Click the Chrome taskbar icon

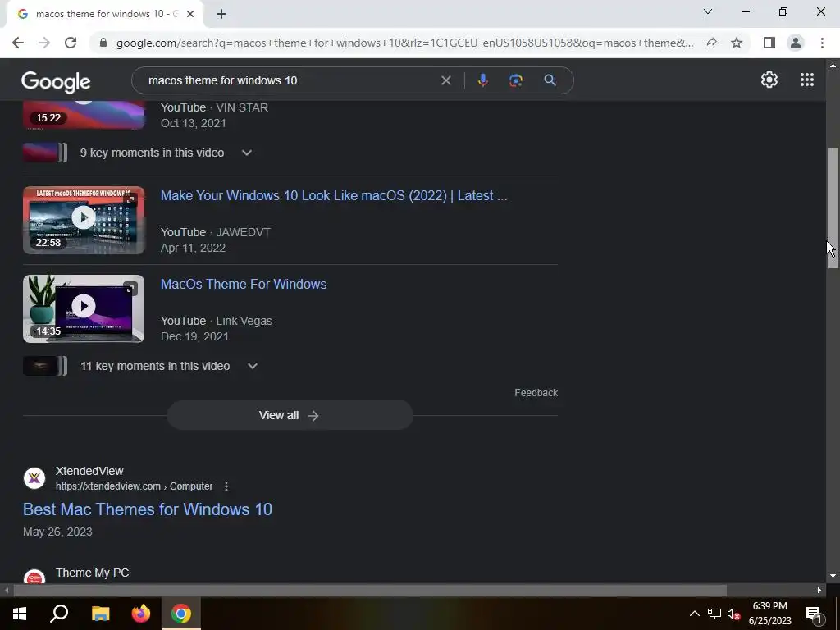(x=181, y=614)
